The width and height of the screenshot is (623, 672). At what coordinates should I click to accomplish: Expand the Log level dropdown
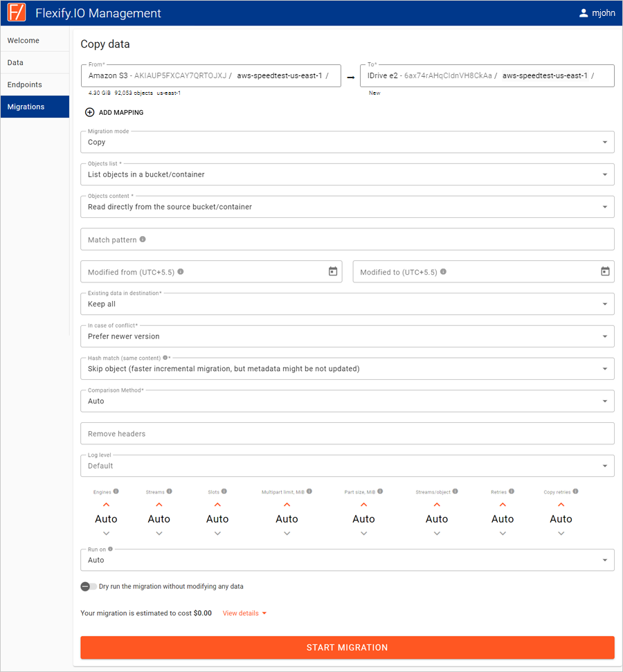[347, 466]
